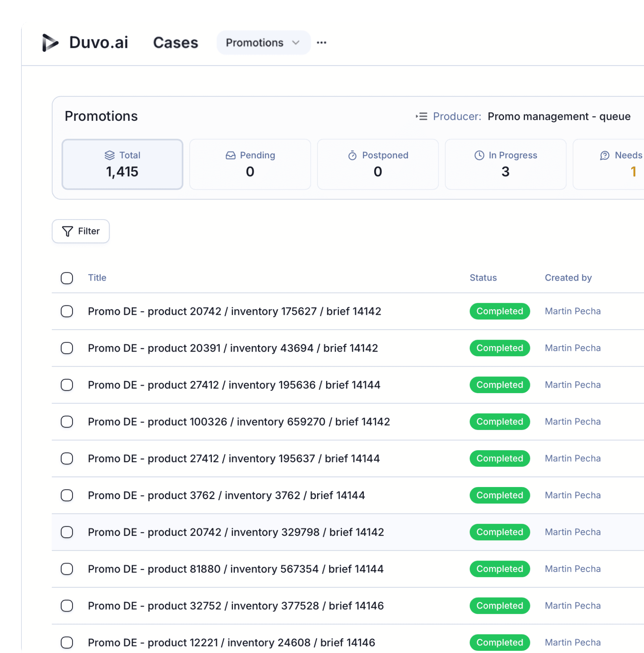This screenshot has height=653, width=644.
Task: Select the Title column header
Action: 97,278
